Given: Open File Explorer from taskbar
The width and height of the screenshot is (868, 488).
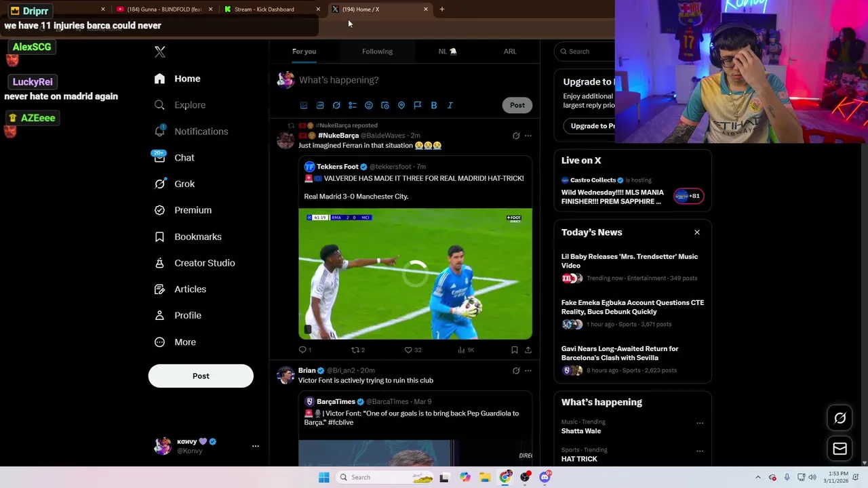Looking at the screenshot, I should tap(485, 477).
